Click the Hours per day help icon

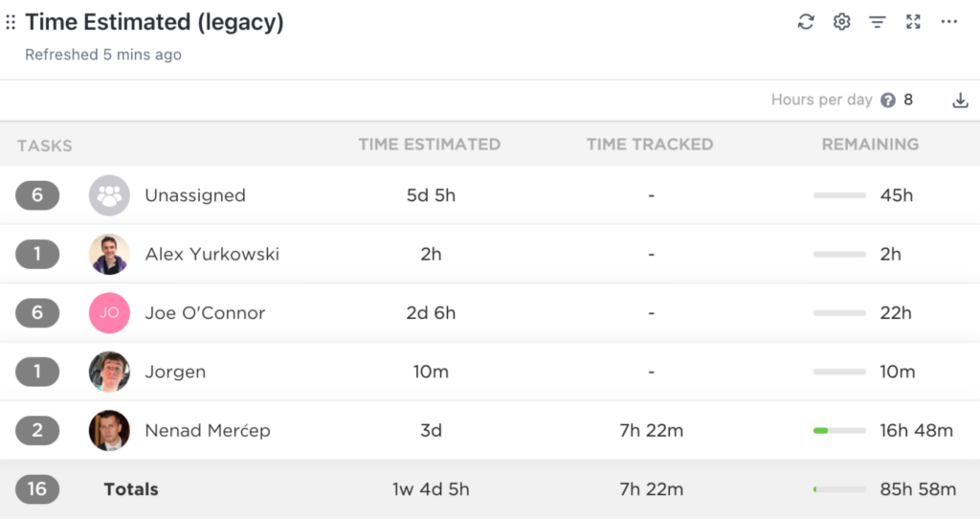[x=888, y=101]
